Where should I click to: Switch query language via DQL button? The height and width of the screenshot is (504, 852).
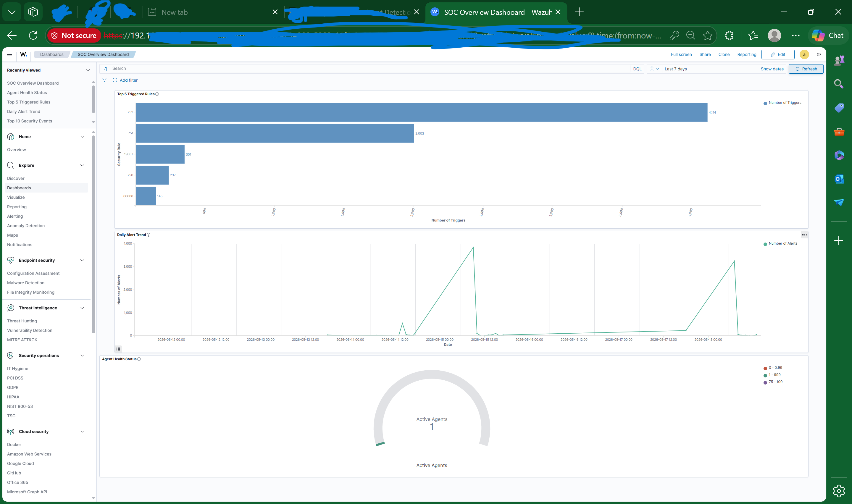pos(637,69)
